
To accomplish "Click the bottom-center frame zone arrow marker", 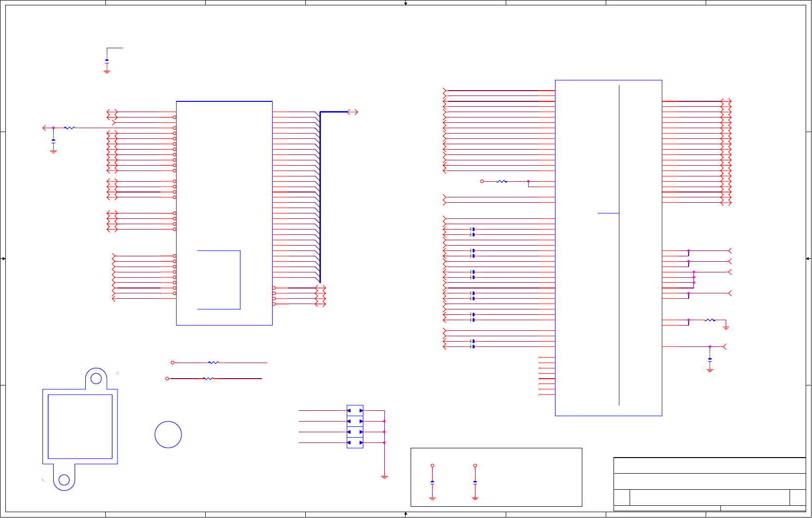I will coord(406,514).
